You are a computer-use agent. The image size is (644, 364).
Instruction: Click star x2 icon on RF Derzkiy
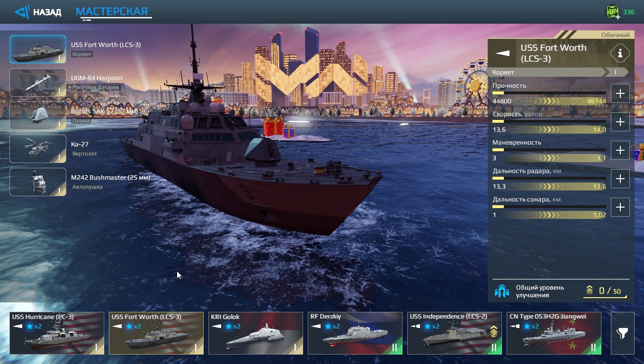(x=332, y=327)
